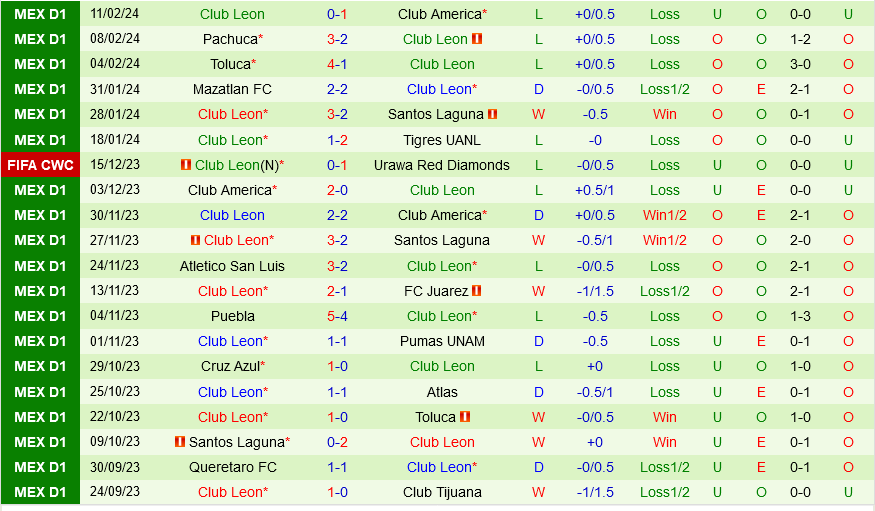The image size is (875, 511).
Task: Open the FIFA CWC league badge
Action: click(40, 165)
